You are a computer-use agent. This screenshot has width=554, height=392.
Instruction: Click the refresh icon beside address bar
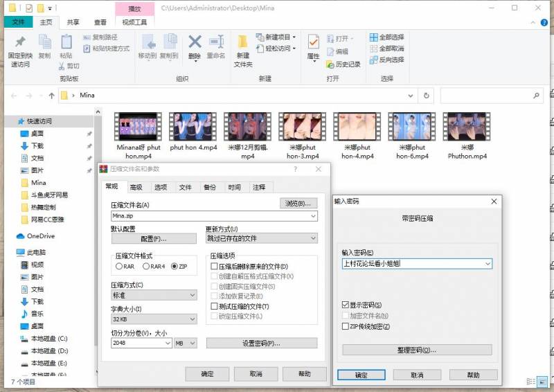tap(427, 96)
